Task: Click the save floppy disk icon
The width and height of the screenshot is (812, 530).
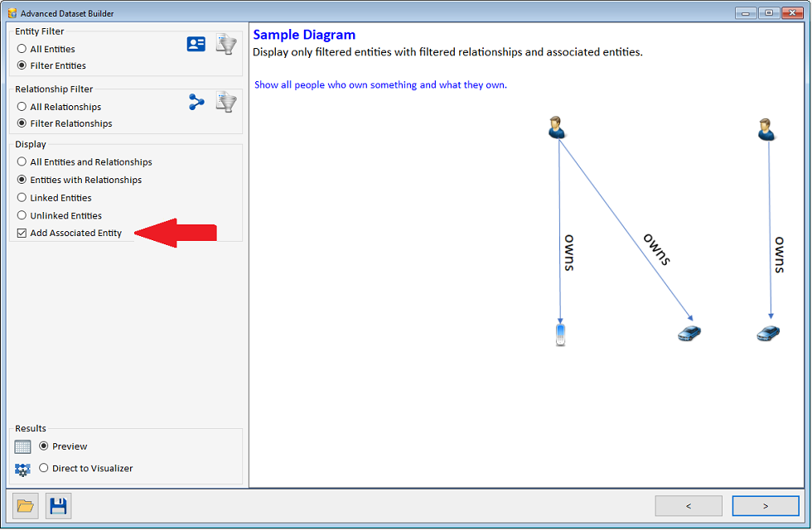Action: (x=58, y=506)
